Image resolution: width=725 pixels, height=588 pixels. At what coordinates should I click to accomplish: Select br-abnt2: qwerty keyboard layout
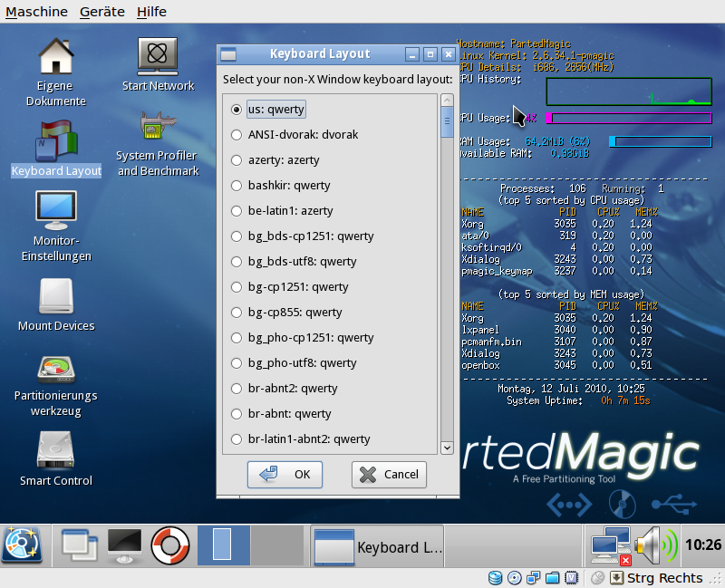click(x=237, y=389)
